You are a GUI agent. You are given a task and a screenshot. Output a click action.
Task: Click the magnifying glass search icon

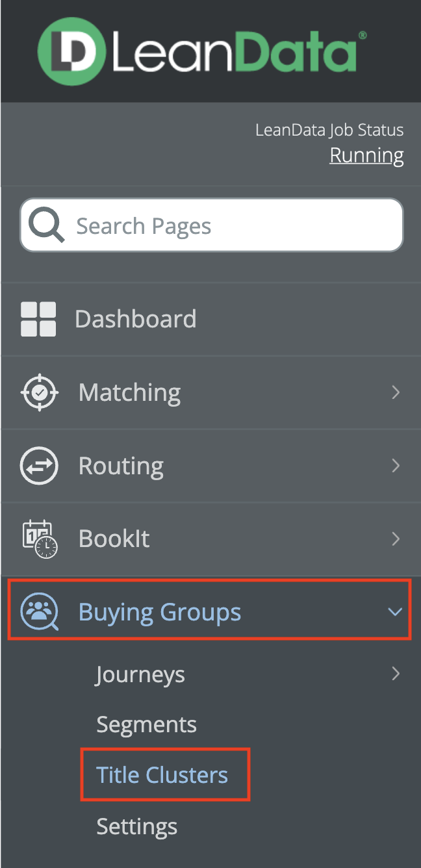tap(47, 226)
